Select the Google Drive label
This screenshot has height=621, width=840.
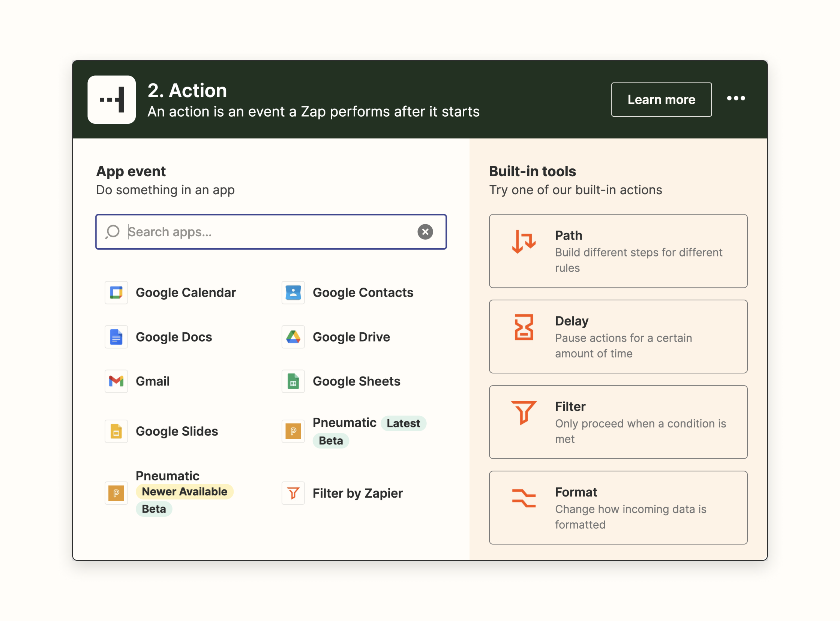point(351,337)
